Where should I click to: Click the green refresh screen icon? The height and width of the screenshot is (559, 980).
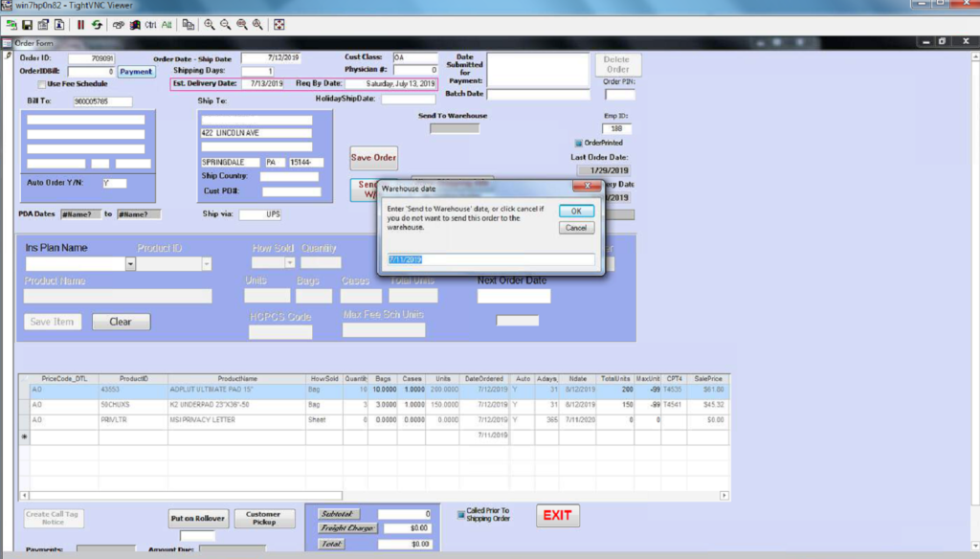click(x=97, y=24)
